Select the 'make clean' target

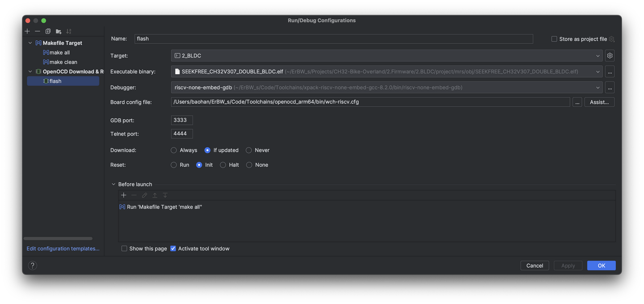pos(61,62)
